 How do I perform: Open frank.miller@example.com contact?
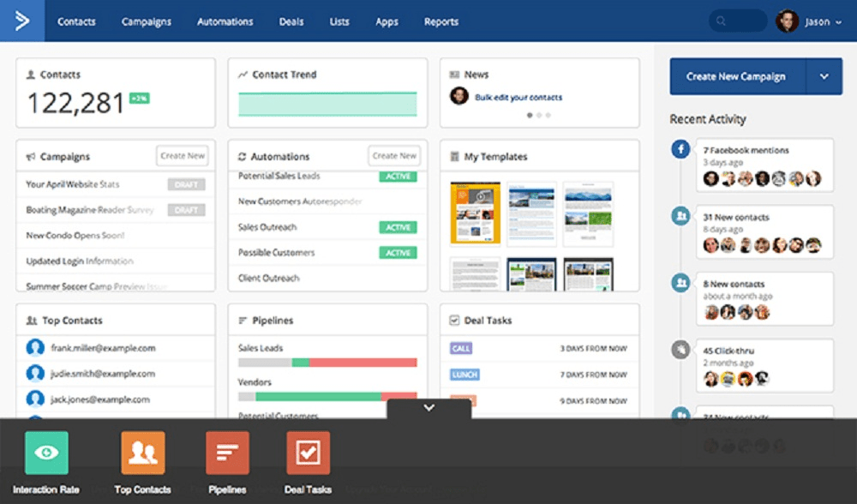96,348
